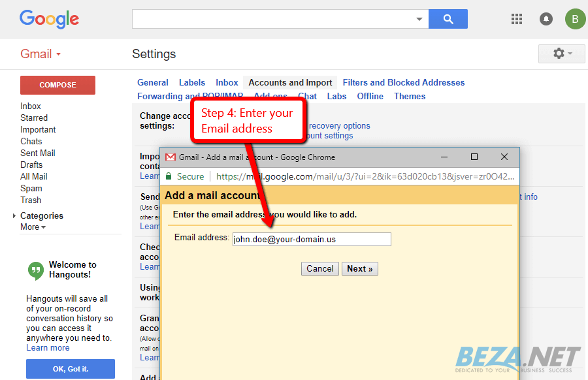Maximize the Add a mail account window
Viewport: 588px width, 380px height.
pyautogui.click(x=474, y=157)
